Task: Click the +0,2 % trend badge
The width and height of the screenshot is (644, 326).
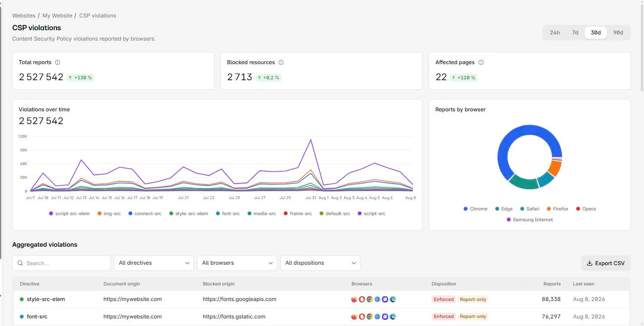Action: (x=268, y=77)
